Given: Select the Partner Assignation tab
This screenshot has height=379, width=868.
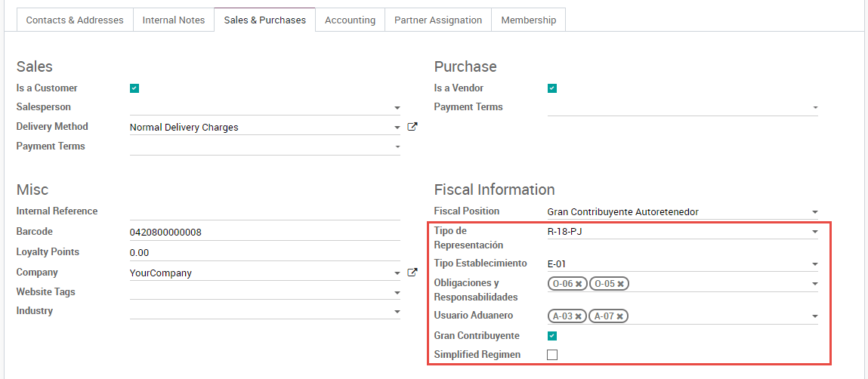Looking at the screenshot, I should pos(438,20).
